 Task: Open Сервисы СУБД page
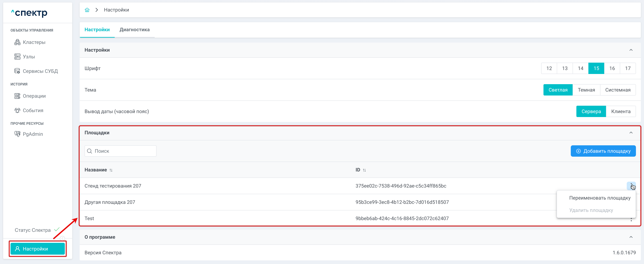point(40,71)
